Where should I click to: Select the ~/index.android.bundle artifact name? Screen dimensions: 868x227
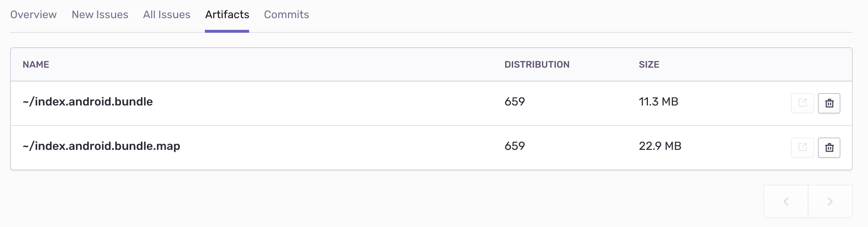(x=88, y=102)
